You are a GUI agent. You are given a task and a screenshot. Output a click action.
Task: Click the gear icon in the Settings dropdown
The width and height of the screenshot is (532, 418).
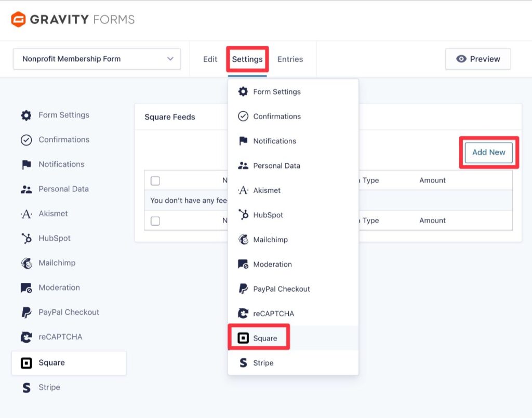point(243,92)
